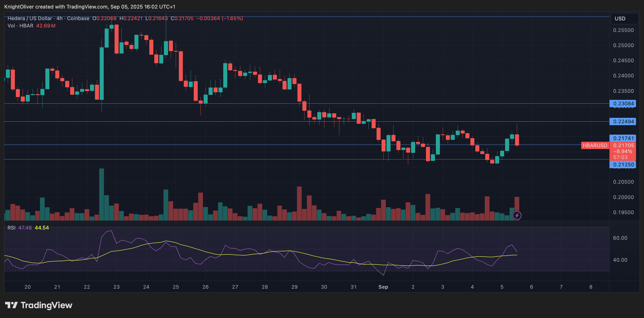Select the 0.22494 price level label
The width and height of the screenshot is (644, 318).
click(x=623, y=122)
